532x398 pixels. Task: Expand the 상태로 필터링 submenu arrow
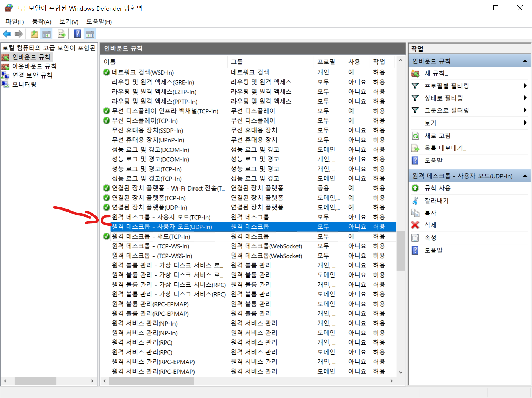[x=525, y=98]
